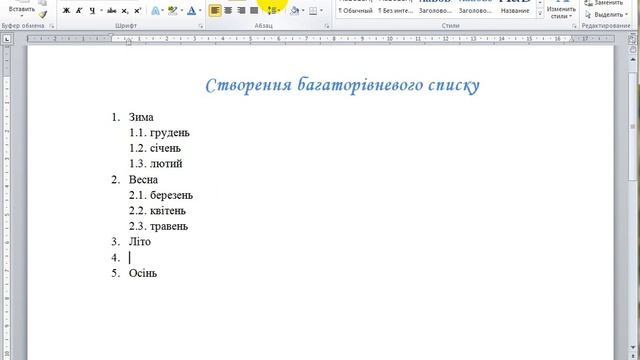The width and height of the screenshot is (640, 360).
Task: Align text right
Action: coord(241,11)
